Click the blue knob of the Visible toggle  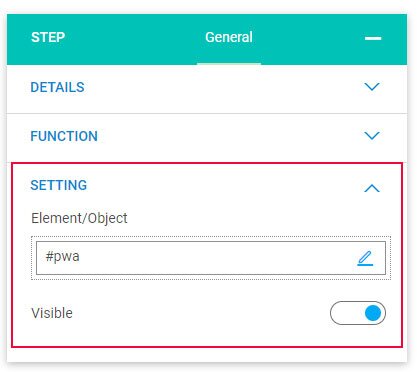point(373,313)
